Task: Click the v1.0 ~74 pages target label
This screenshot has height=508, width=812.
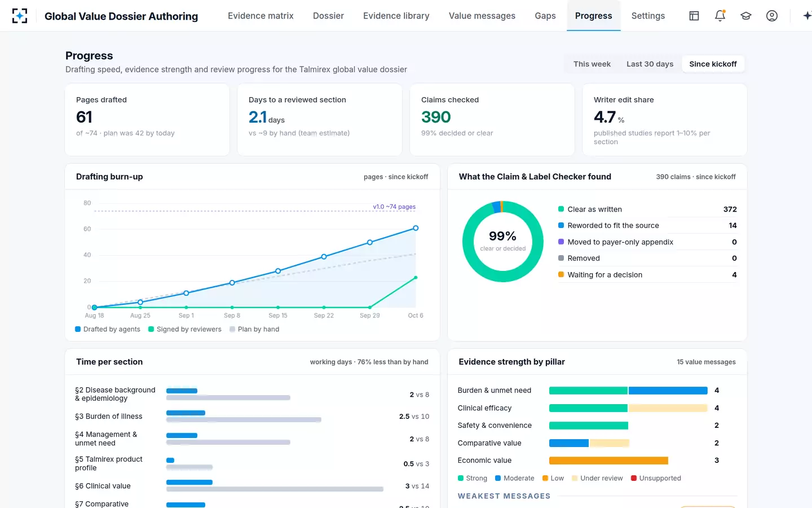Action: click(394, 207)
